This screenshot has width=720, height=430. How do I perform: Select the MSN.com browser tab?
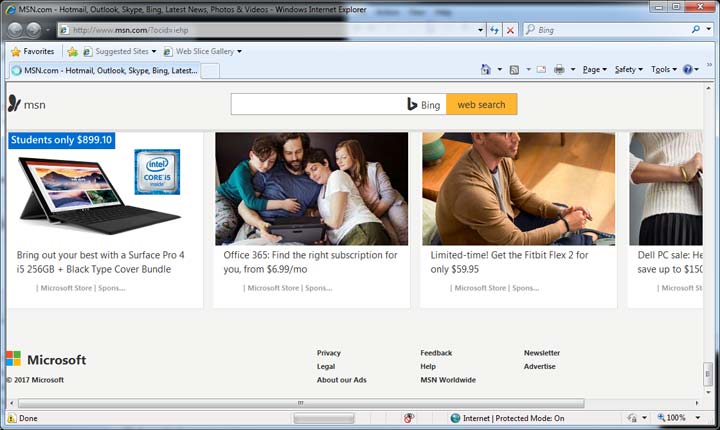[104, 70]
